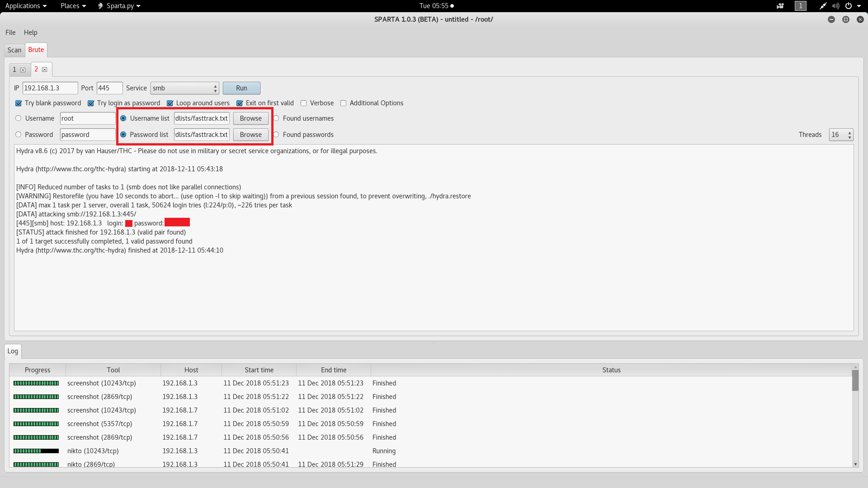Click the Username field containing root
The image size is (868, 488).
click(88, 118)
